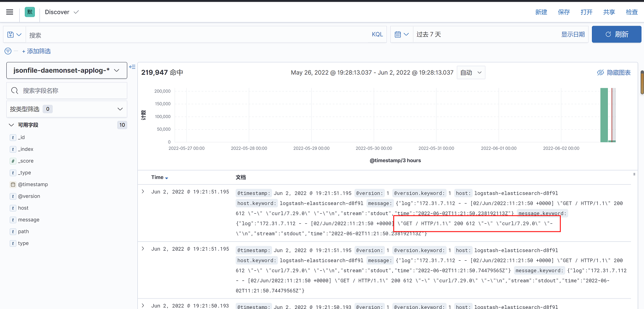Open the calendar quick date menu
Image resolution: width=644 pixels, height=309 pixels.
pyautogui.click(x=401, y=34)
